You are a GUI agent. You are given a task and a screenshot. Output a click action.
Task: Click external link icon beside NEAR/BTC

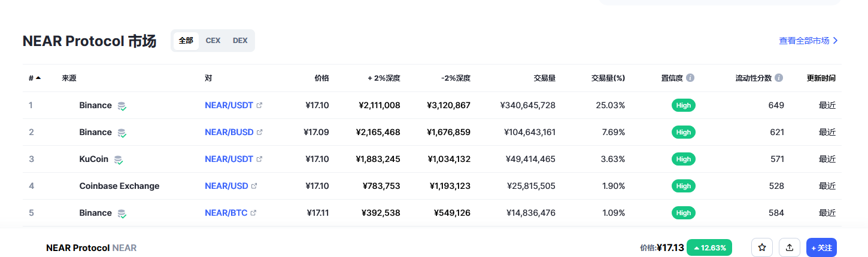tap(253, 213)
